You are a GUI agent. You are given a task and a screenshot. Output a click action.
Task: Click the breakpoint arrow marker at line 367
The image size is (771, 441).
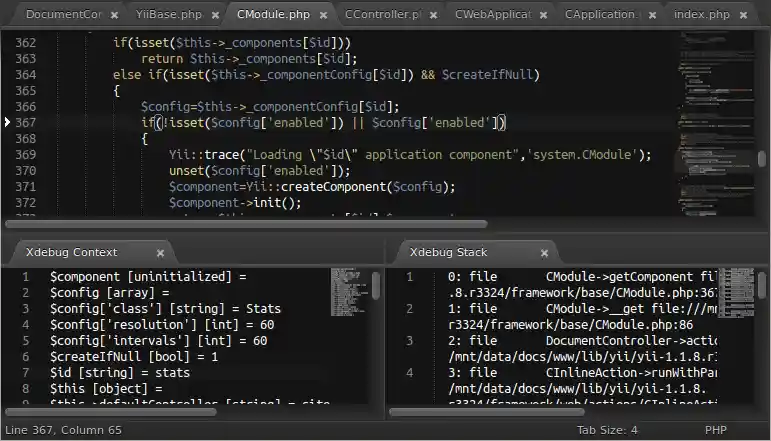7,122
